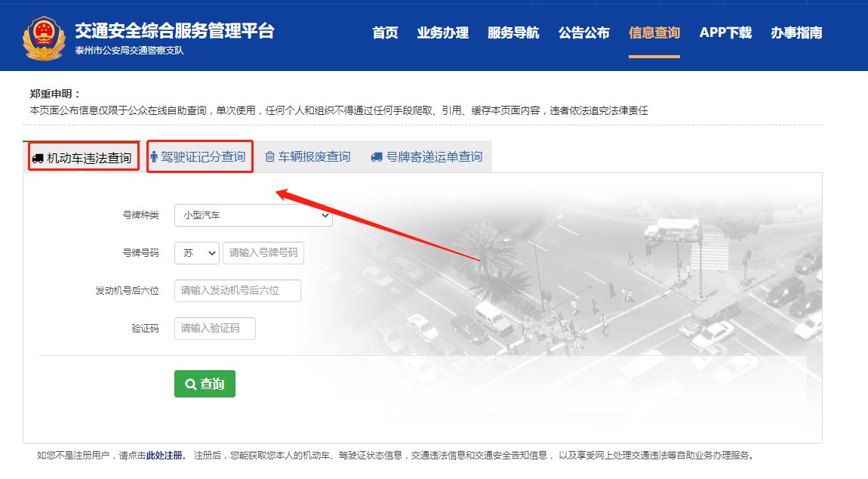Click the green 查询 button
Viewport: 868px width, 479px height.
tap(205, 384)
